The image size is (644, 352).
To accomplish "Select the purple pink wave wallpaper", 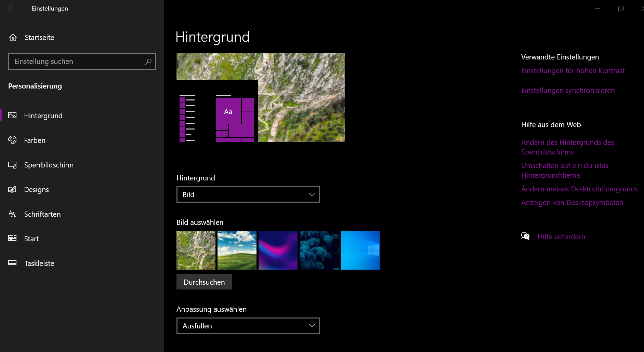I will pyautogui.click(x=278, y=250).
